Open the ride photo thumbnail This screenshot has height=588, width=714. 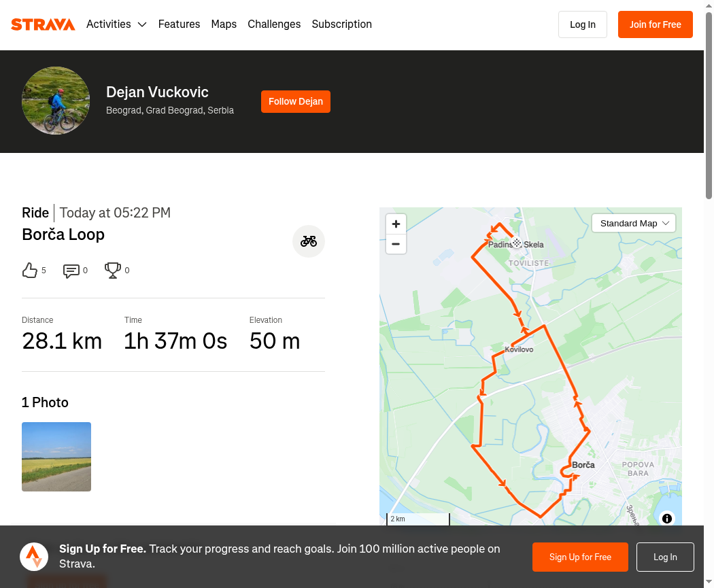point(56,457)
